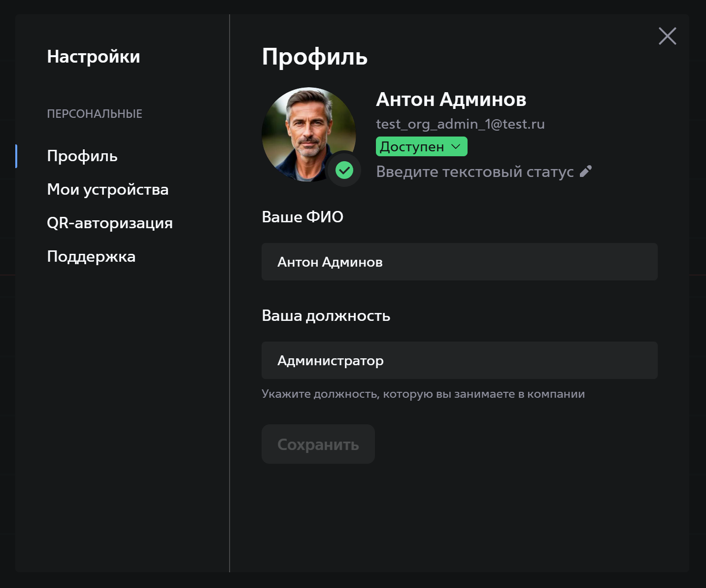
Task: Close the settings window with the X icon
Action: 668,36
